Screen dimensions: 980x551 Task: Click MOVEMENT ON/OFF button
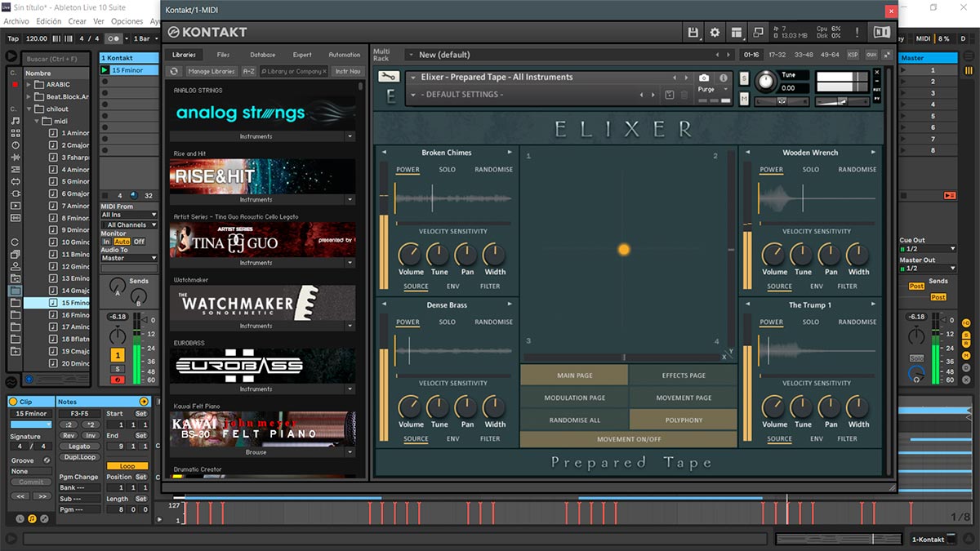point(629,439)
